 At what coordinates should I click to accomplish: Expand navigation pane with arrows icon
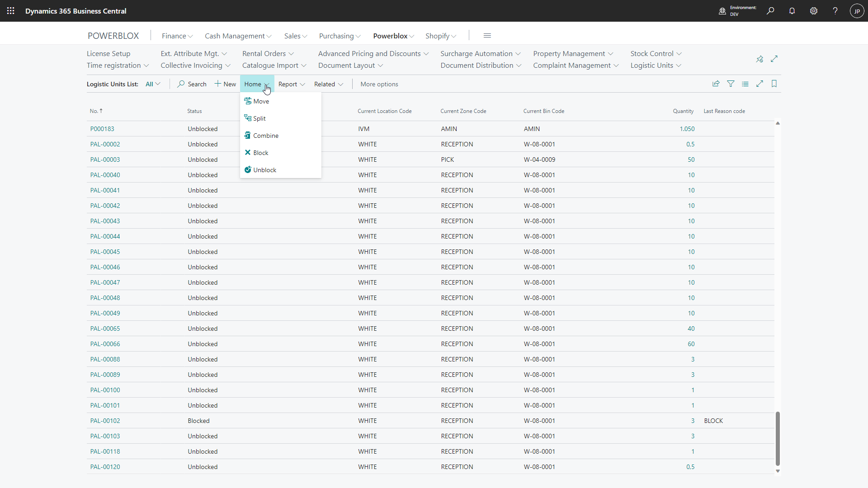tap(774, 59)
